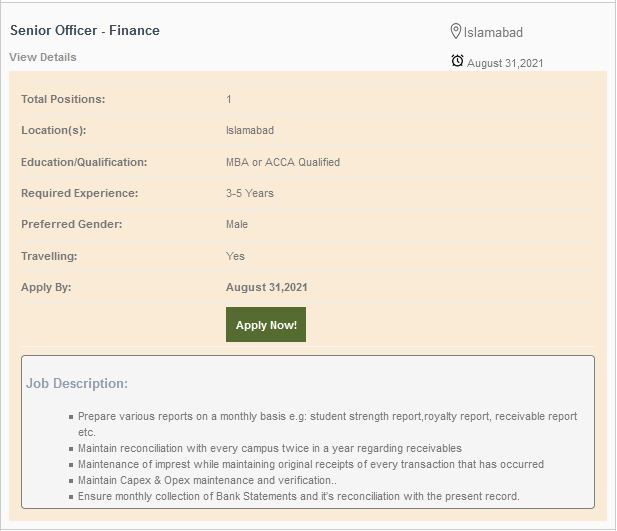Viewport: 617px width, 531px height.
Task: Click the bullet about preparing monthly reports
Action: point(327,416)
